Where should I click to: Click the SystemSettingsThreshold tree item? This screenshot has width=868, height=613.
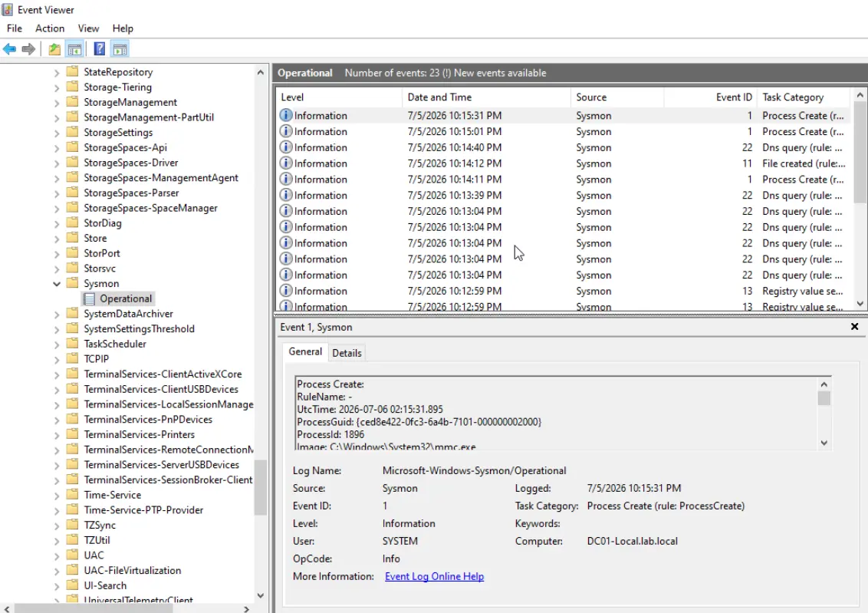(139, 328)
